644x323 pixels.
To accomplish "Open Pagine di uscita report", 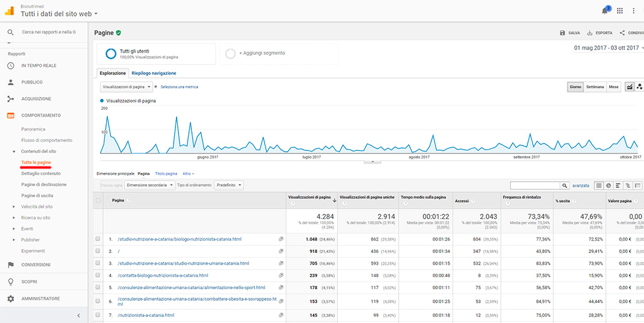I will (37, 196).
